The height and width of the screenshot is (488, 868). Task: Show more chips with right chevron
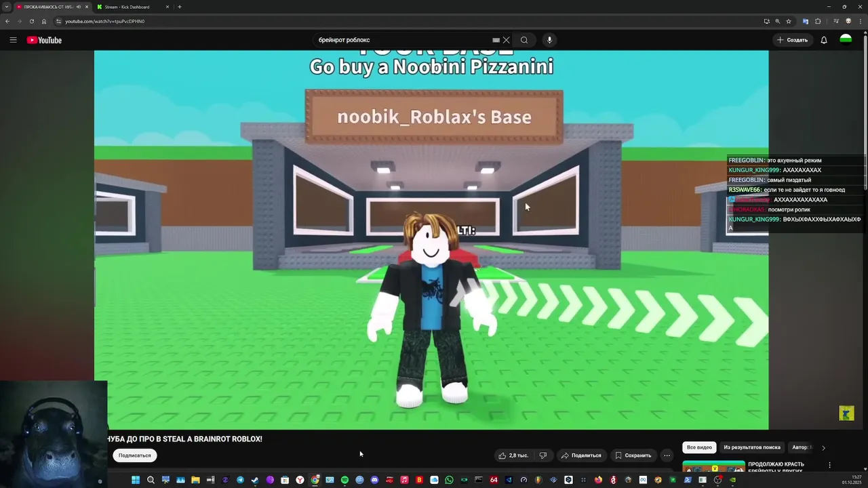click(x=823, y=447)
